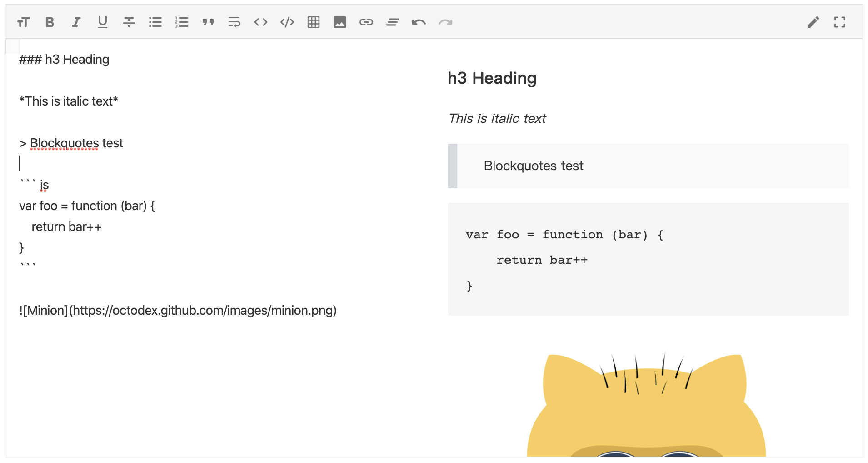Insert a numbered list
Image resolution: width=868 pixels, height=463 pixels.
point(182,22)
